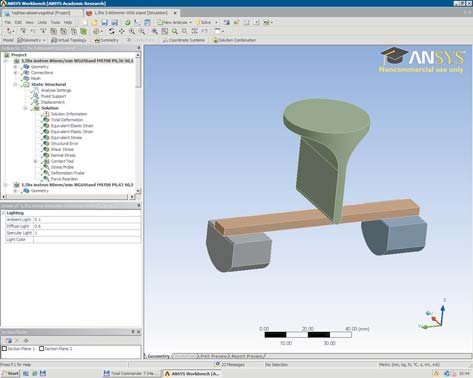Enable the Section Plane 1 checkbox
The height and width of the screenshot is (378, 473).
coord(4,348)
